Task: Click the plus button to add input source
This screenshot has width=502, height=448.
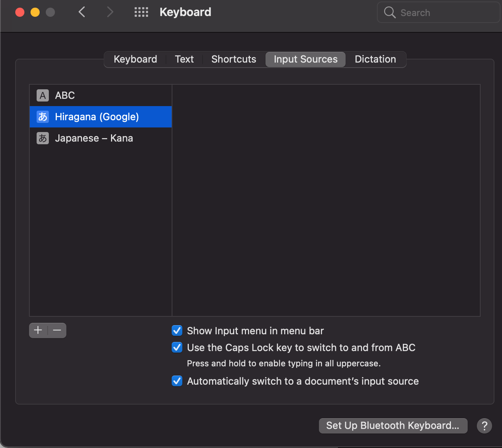Action: (x=38, y=330)
